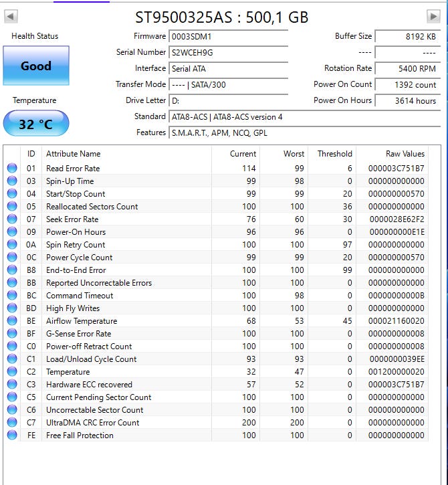Go to next disk with right arrow
448x485 pixels.
click(x=433, y=17)
